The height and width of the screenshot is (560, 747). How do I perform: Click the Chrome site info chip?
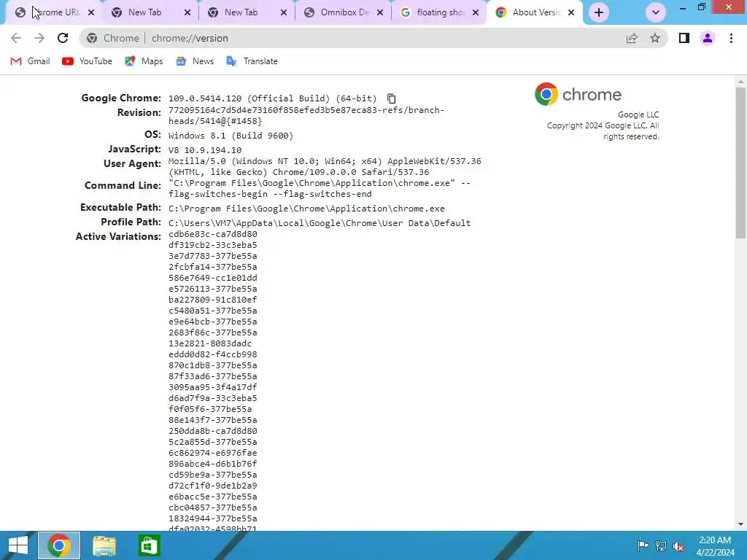(113, 38)
